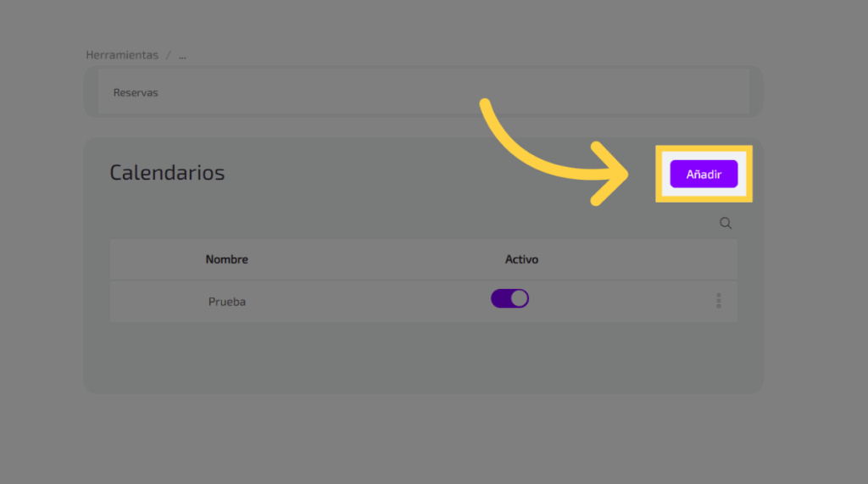Sort by the Nombre column header
This screenshot has width=868, height=484.
tap(226, 259)
